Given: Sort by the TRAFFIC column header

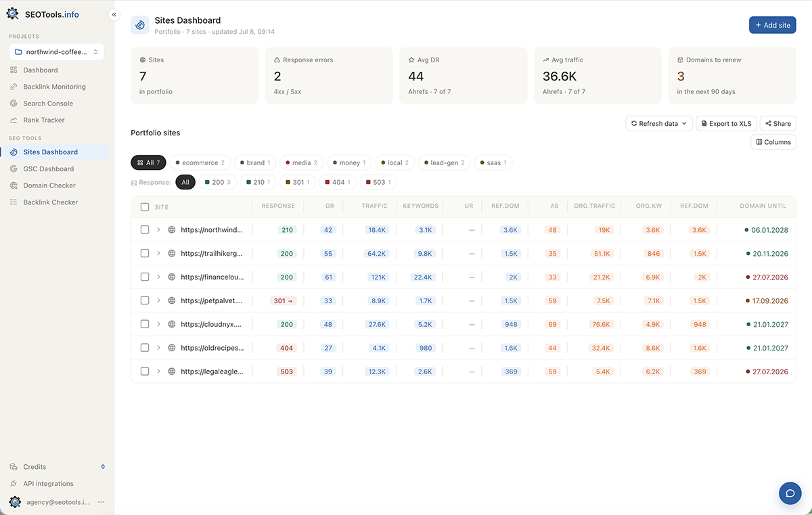Looking at the screenshot, I should tap(375, 206).
